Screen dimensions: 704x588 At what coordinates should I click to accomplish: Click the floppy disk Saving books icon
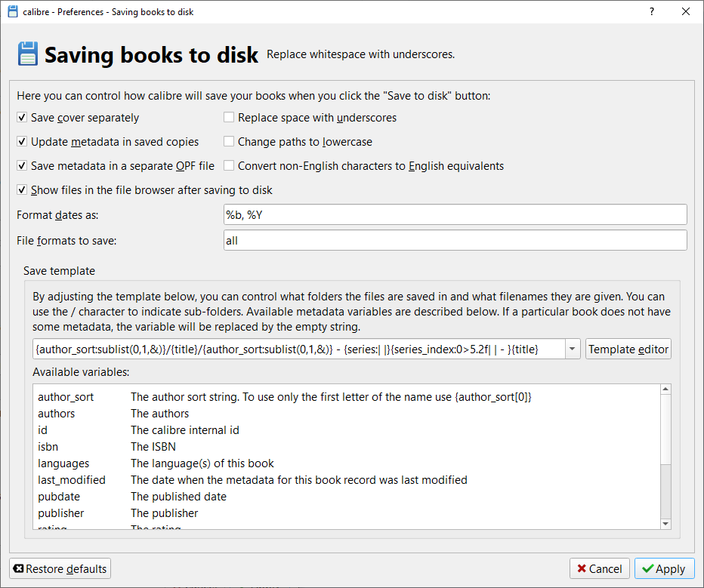point(27,54)
